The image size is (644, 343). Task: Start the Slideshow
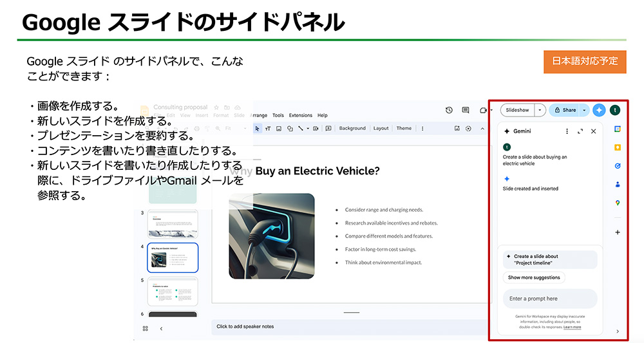[518, 110]
